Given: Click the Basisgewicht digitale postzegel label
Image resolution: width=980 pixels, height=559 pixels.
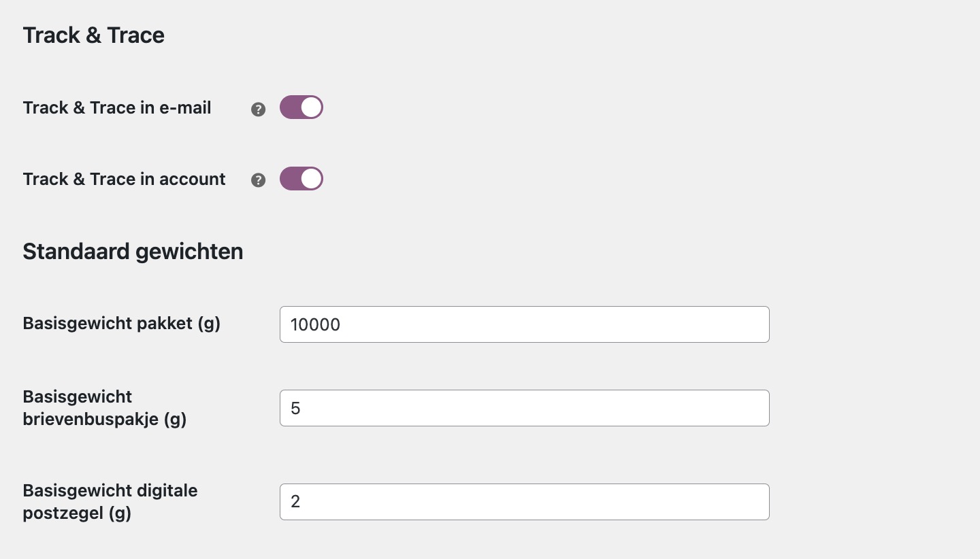Looking at the screenshot, I should [x=110, y=501].
